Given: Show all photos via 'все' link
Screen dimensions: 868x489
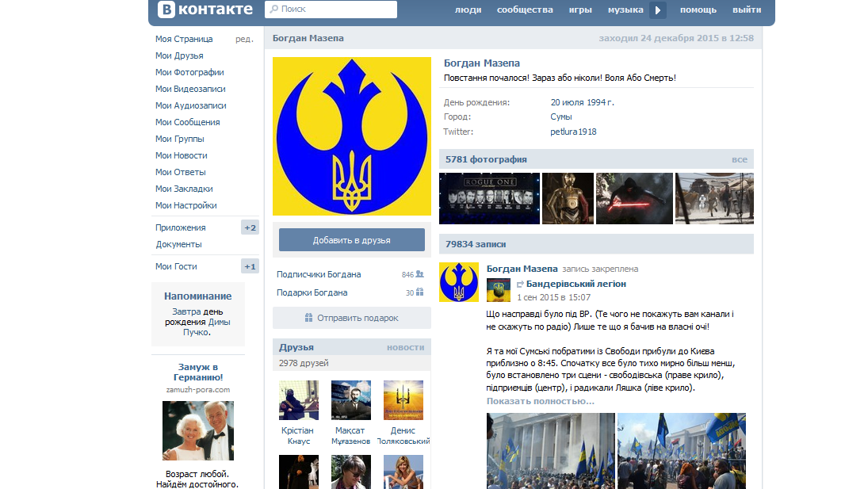Looking at the screenshot, I should click(x=739, y=159).
